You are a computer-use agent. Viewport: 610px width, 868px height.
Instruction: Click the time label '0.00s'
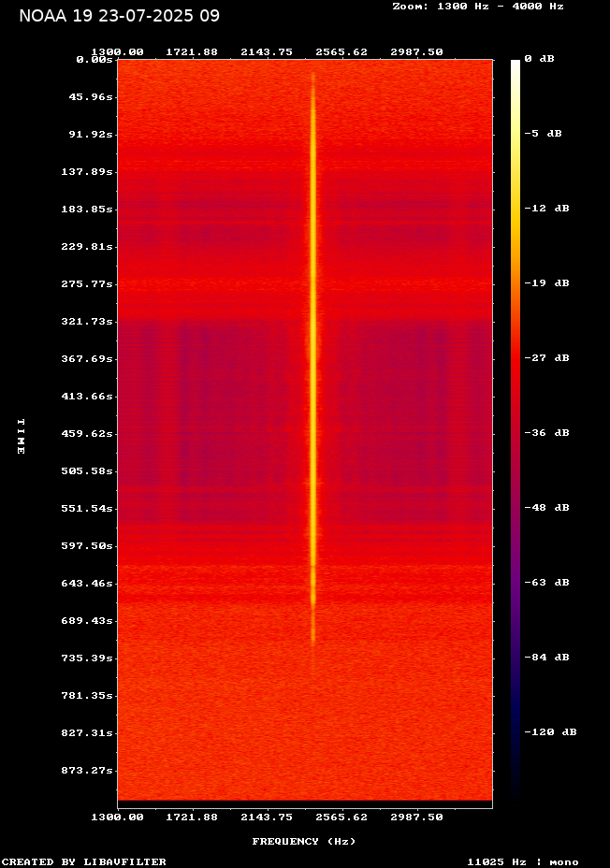[x=94, y=60]
